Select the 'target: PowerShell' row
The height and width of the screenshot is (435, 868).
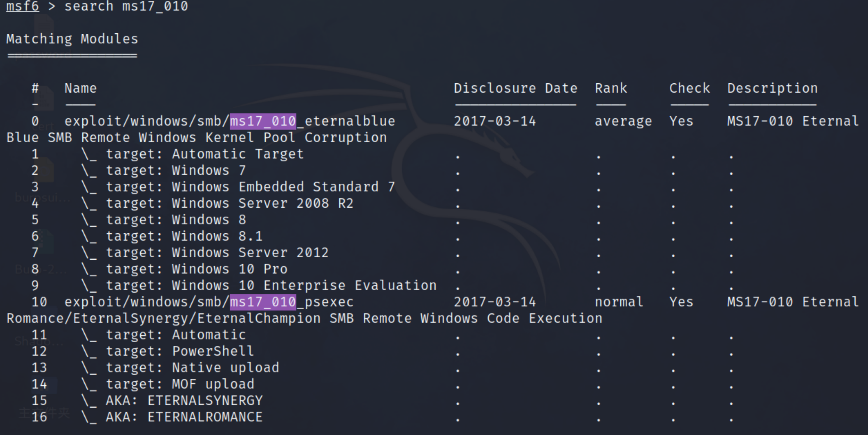click(x=180, y=351)
